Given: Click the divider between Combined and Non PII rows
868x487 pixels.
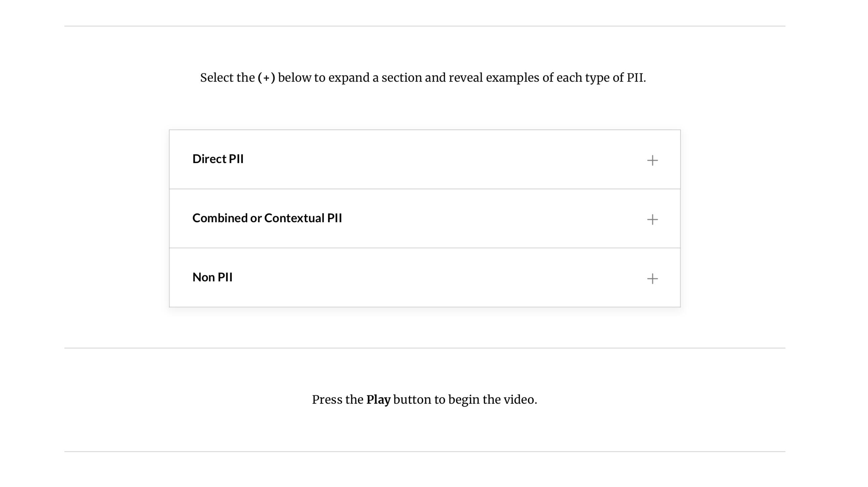Looking at the screenshot, I should 425,248.
